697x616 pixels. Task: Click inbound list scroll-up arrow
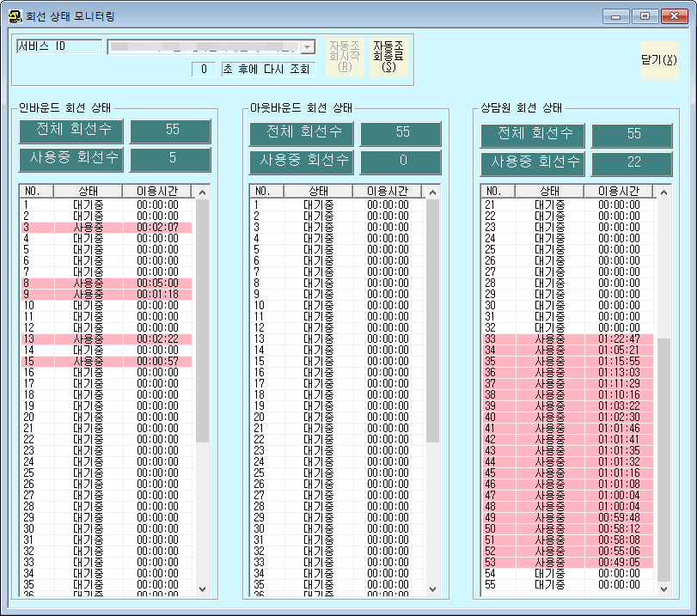pos(202,192)
